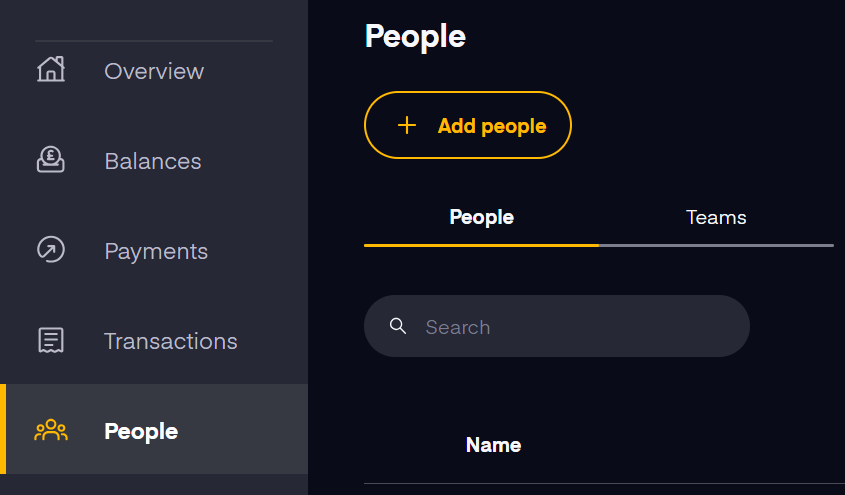Click the yellow active bar beside People
Screen dimensions: 845x495
coord(3,429)
